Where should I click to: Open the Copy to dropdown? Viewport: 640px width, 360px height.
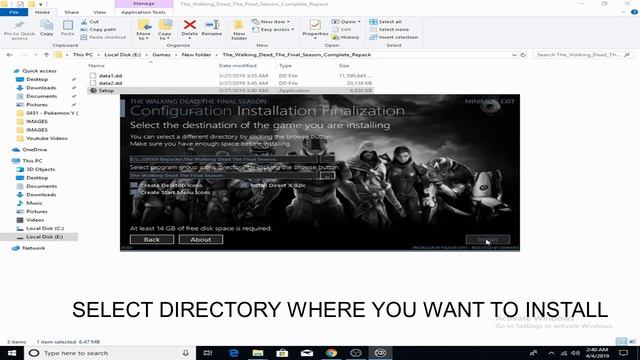point(165,30)
